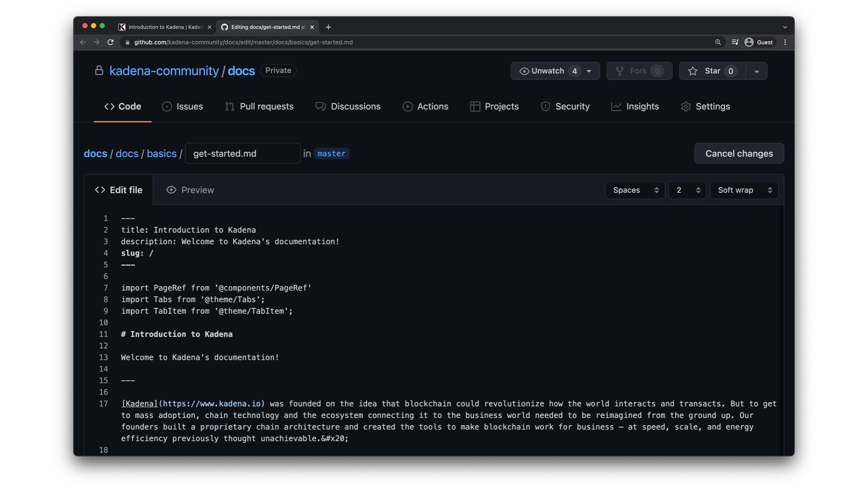Click the Kadena markdown link on line 17

193,404
